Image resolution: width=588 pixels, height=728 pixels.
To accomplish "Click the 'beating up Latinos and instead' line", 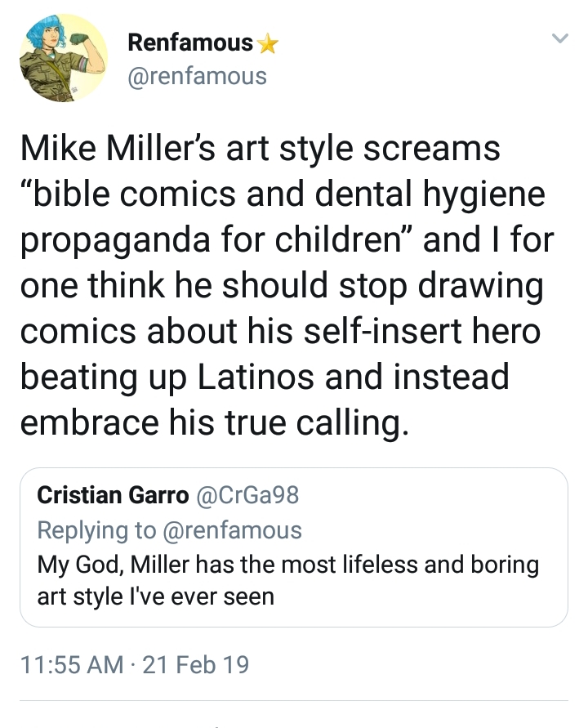I will pos(265,378).
